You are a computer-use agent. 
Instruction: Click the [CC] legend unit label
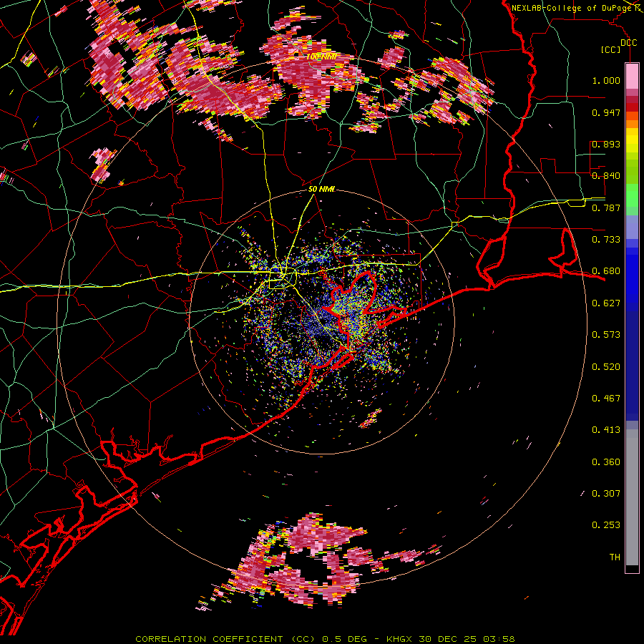coord(611,49)
